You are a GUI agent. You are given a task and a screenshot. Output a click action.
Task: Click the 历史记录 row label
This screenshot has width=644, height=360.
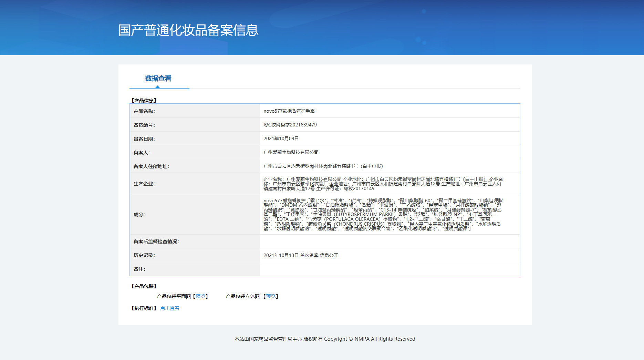[144, 255]
